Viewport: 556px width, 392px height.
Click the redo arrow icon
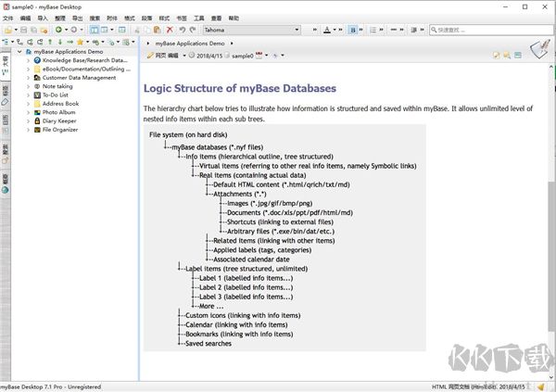pyautogui.click(x=193, y=31)
